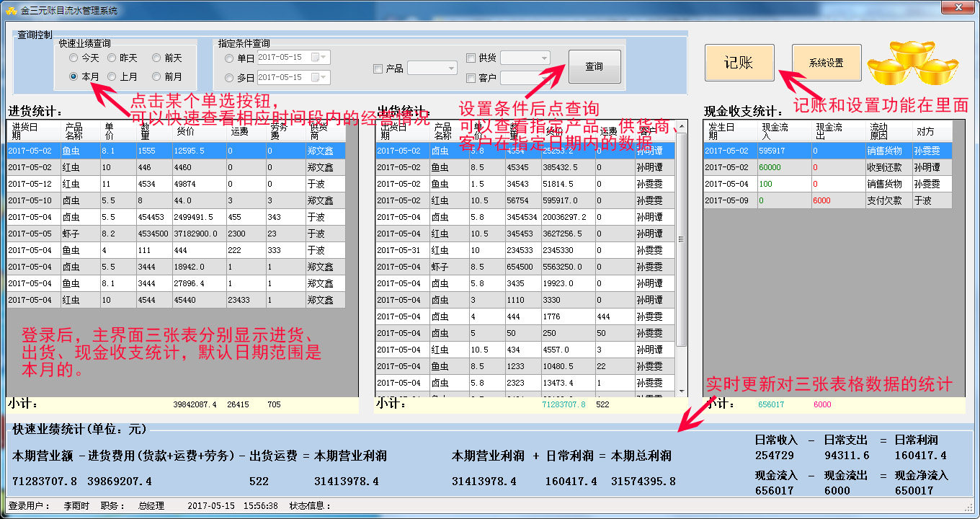The width and height of the screenshot is (980, 519).
Task: Select the 2499491.5 price cell
Action: (198, 217)
